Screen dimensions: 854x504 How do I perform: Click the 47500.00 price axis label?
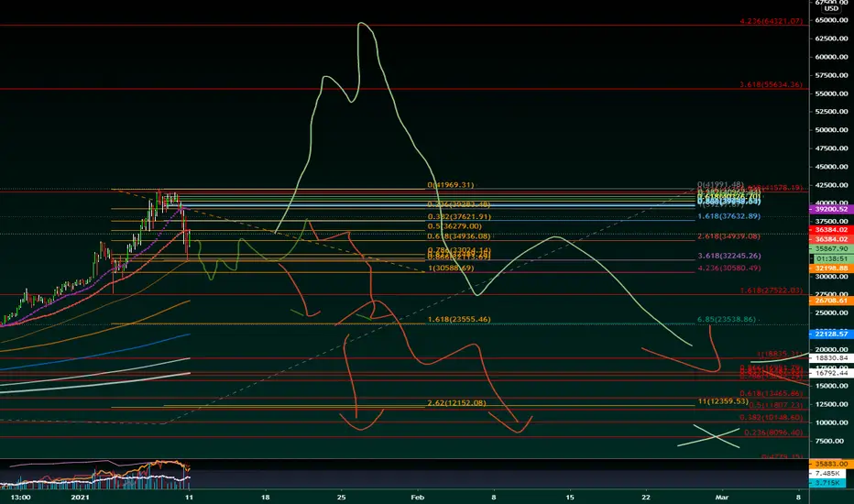pyautogui.click(x=832, y=148)
